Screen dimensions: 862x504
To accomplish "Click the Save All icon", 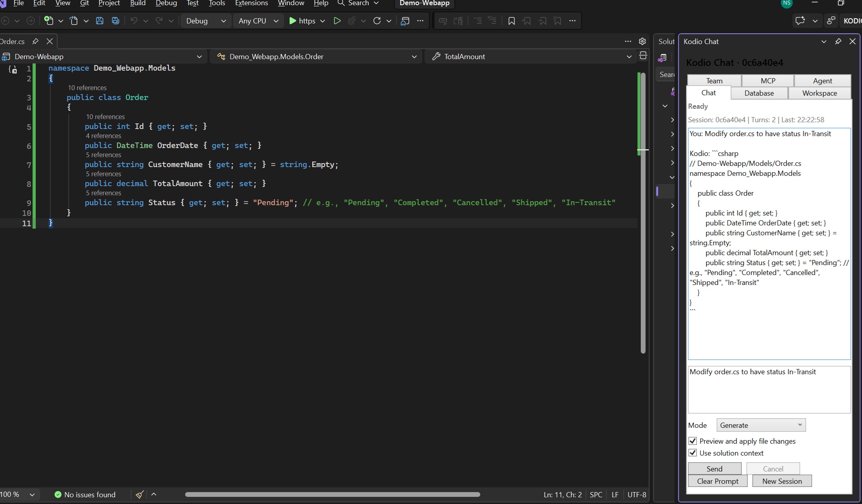I will point(116,21).
